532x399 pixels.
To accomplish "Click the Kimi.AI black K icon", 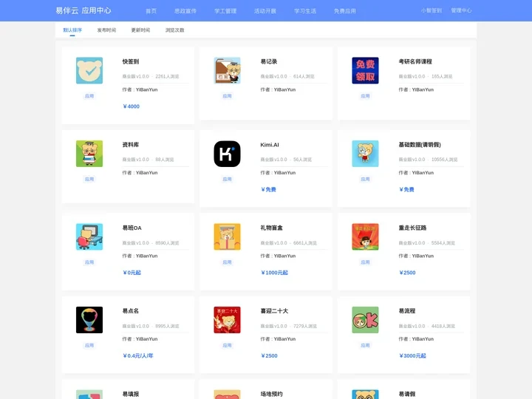I will (228, 154).
